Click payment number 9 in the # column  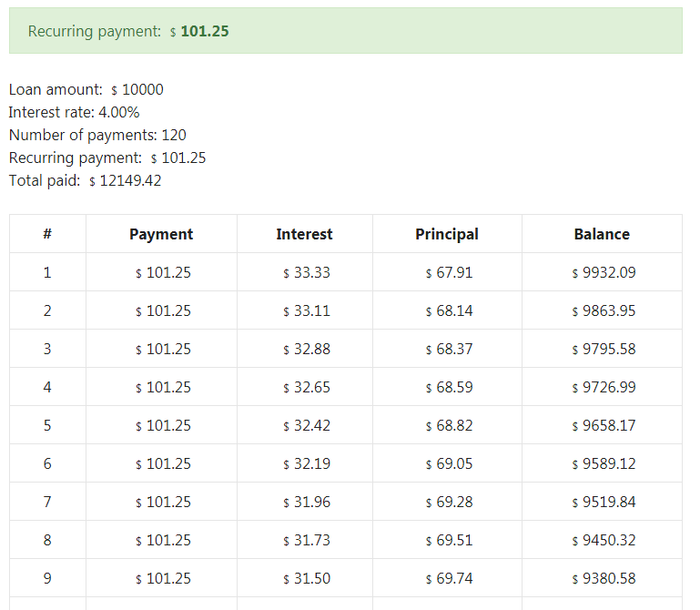(47, 579)
